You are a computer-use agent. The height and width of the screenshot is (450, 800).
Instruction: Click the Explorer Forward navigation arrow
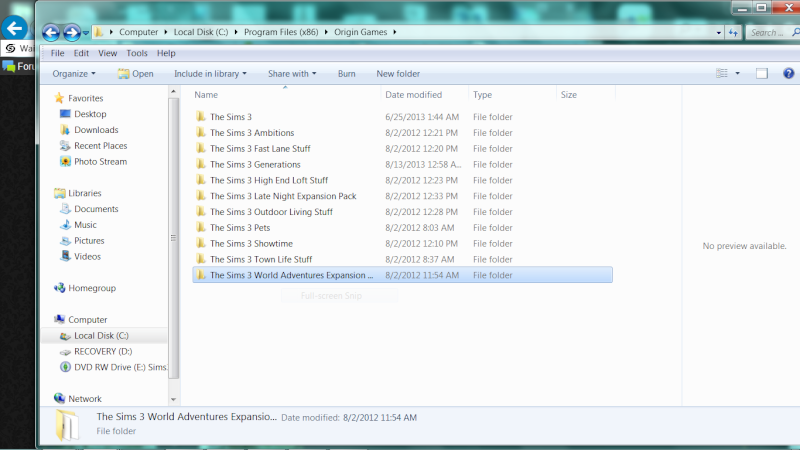(71, 32)
